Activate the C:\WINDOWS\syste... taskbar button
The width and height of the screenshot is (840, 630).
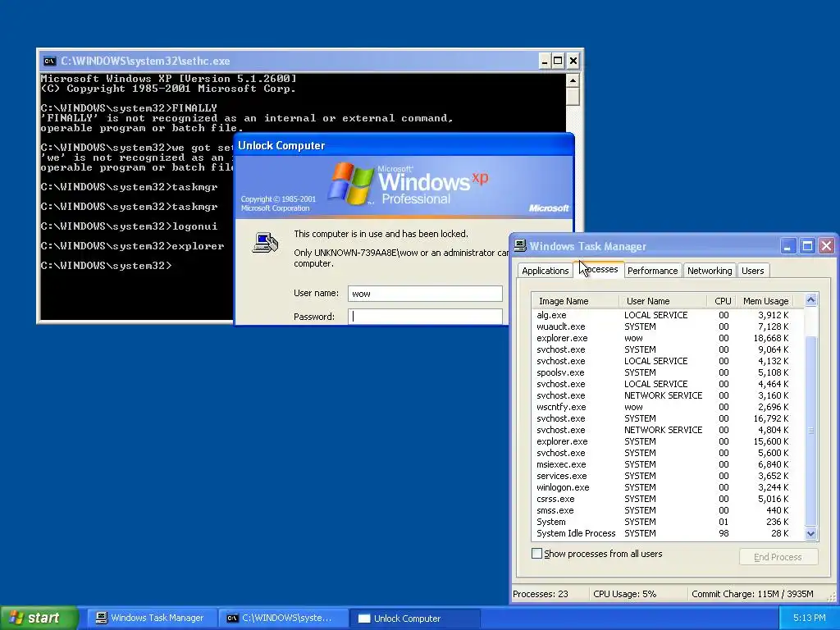[x=283, y=619]
